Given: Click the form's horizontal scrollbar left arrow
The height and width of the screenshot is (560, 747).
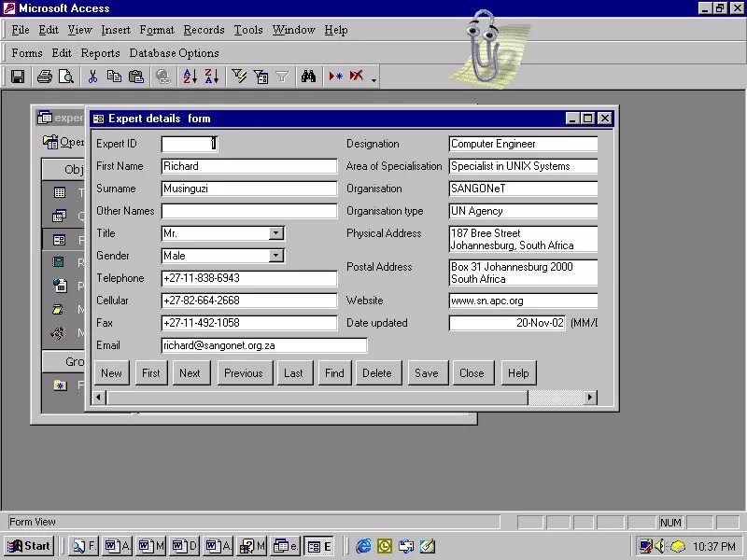Looking at the screenshot, I should 99,398.
